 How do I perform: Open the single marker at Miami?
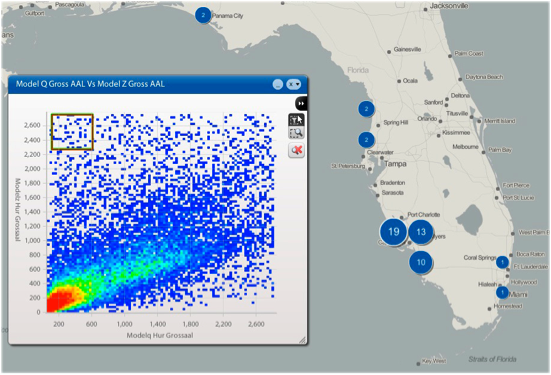503,292
